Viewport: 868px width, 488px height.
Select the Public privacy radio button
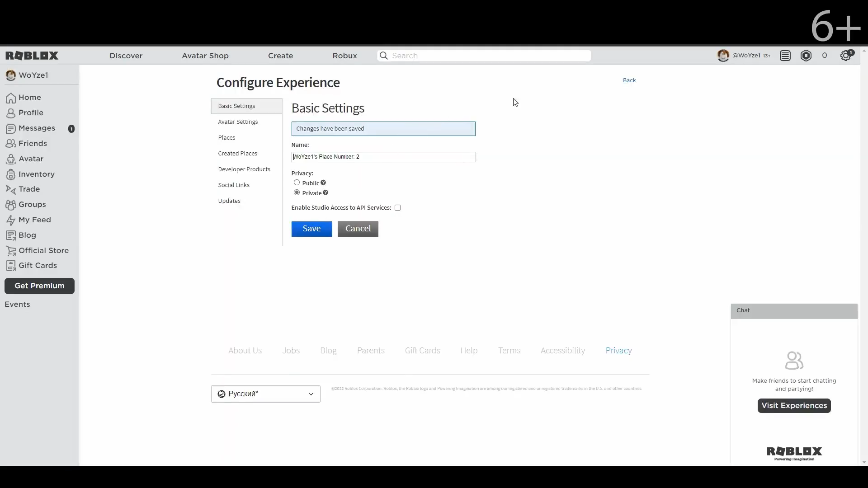click(297, 183)
